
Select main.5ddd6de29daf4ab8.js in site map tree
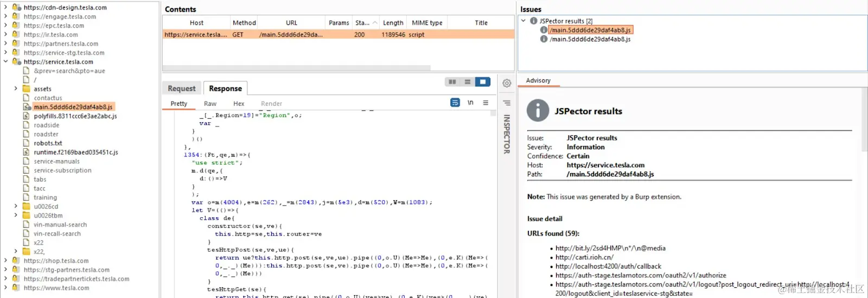click(x=73, y=107)
